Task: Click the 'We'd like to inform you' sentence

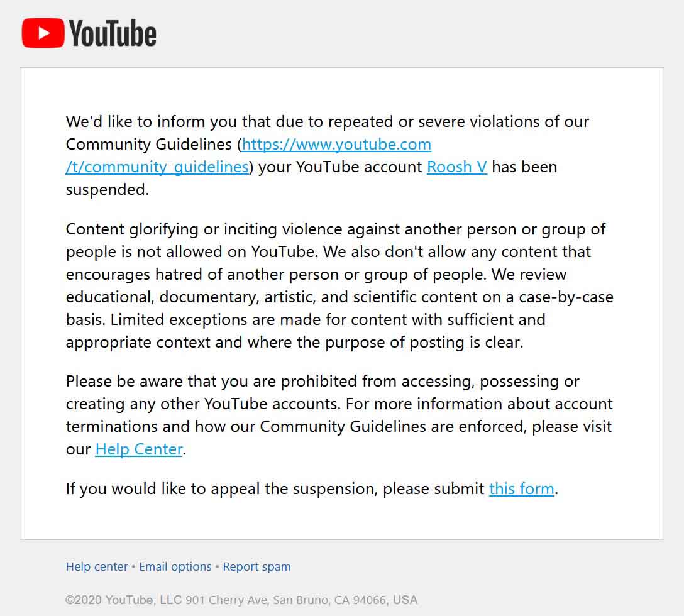Action: [328, 122]
